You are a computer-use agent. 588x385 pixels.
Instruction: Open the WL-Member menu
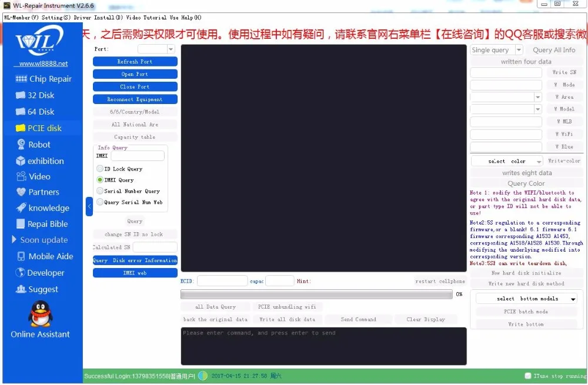tap(21, 17)
